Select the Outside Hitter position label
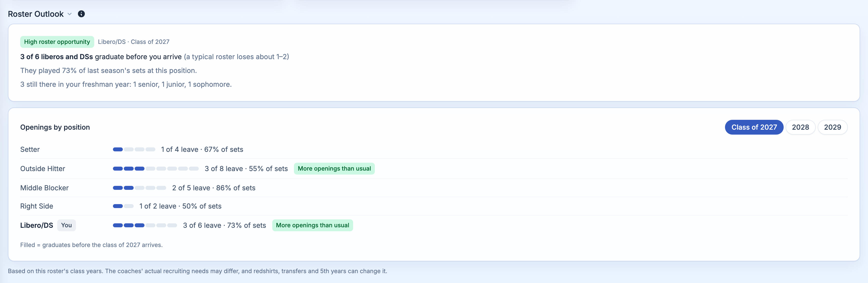The height and width of the screenshot is (283, 868). point(43,168)
